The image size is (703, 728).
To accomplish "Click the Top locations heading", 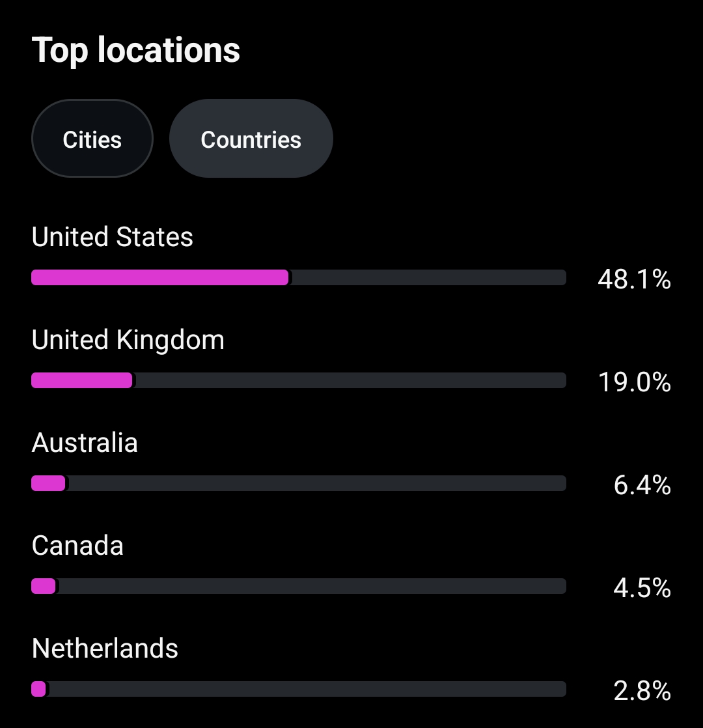I will point(136,50).
